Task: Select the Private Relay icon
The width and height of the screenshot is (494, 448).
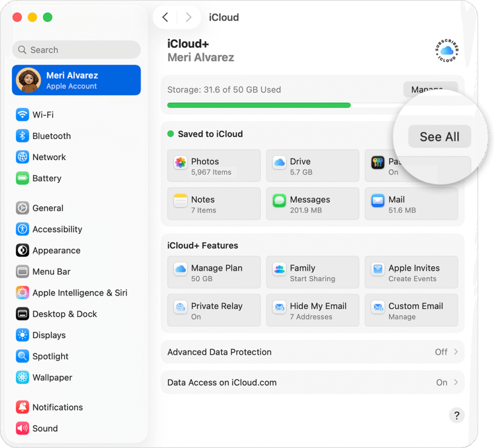Action: tap(180, 308)
